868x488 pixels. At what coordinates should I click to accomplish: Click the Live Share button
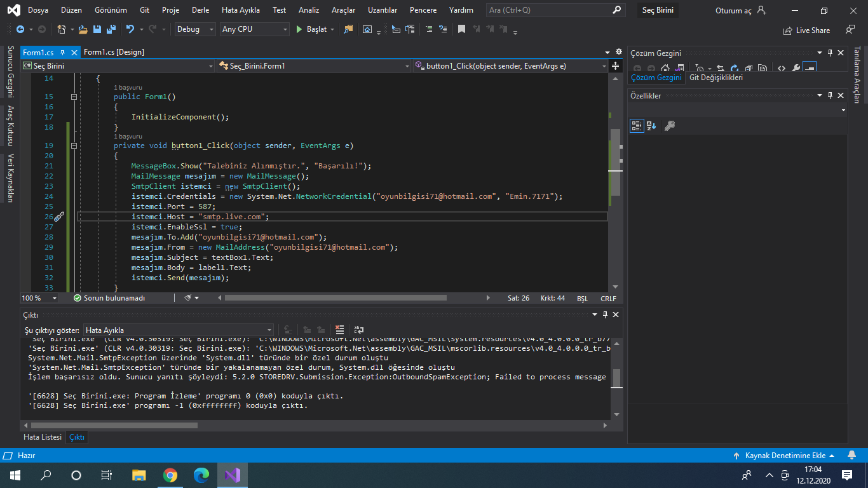pyautogui.click(x=807, y=30)
